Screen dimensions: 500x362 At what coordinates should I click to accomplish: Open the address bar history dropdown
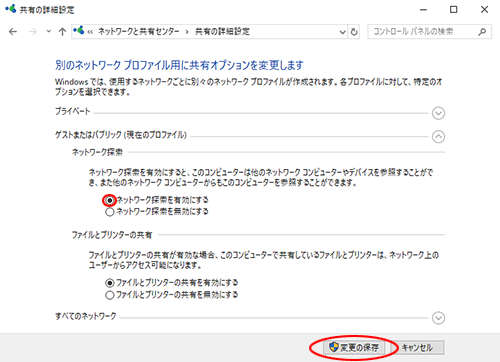[x=342, y=32]
